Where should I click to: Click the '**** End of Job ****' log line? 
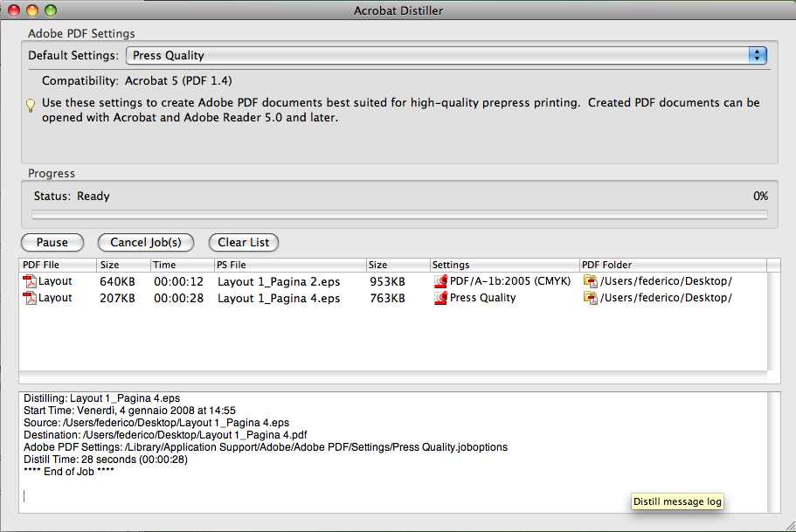point(68,472)
